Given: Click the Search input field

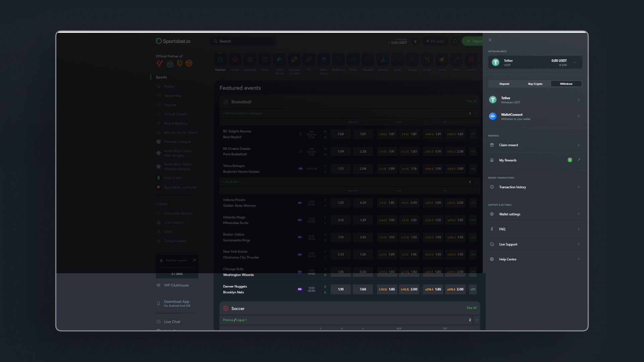Looking at the screenshot, I should 243,41.
